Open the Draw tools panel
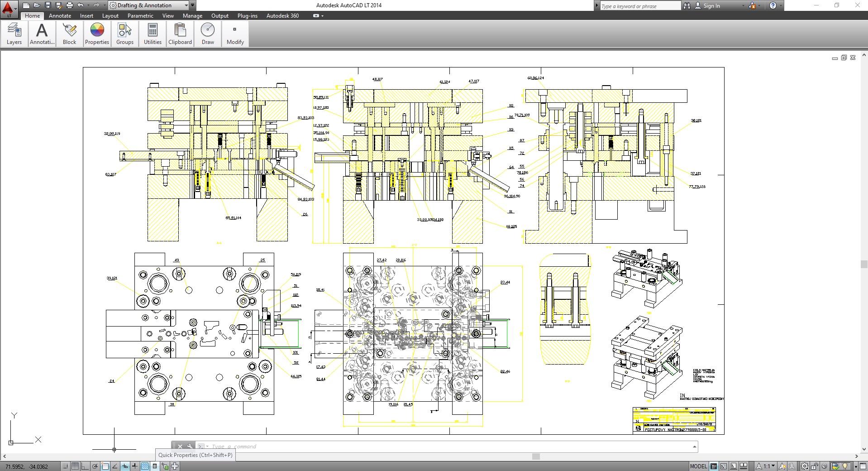The width and height of the screenshot is (868, 471). tap(208, 34)
